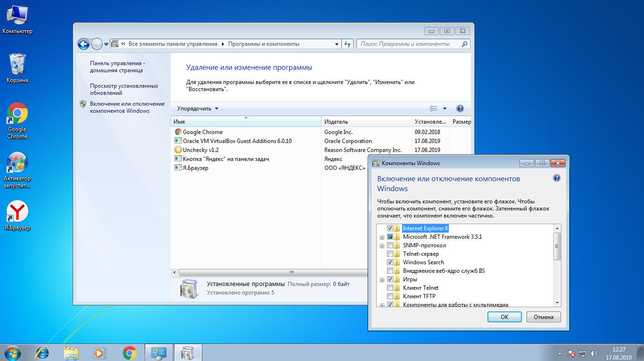Image resolution: width=644 pixels, height=361 pixels.
Task: Open the Computer desktop icon
Action: 17,20
